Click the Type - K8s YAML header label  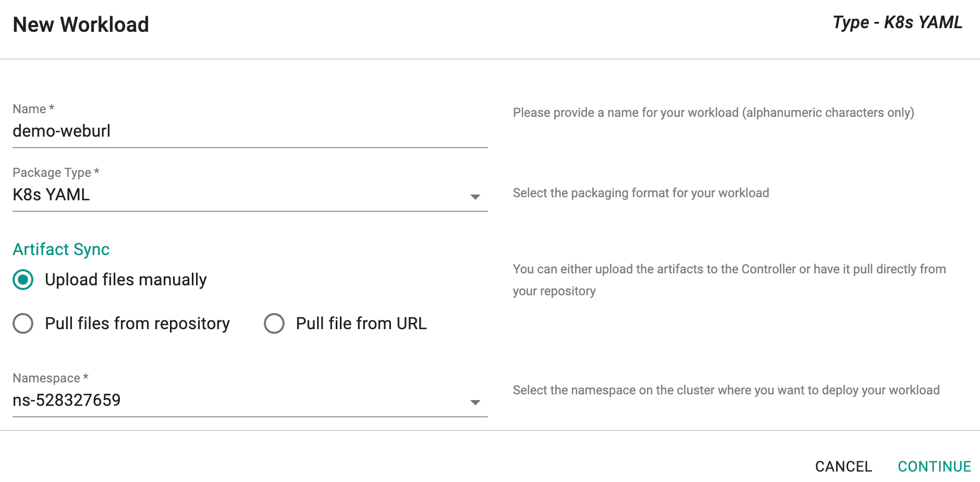pyautogui.click(x=897, y=22)
